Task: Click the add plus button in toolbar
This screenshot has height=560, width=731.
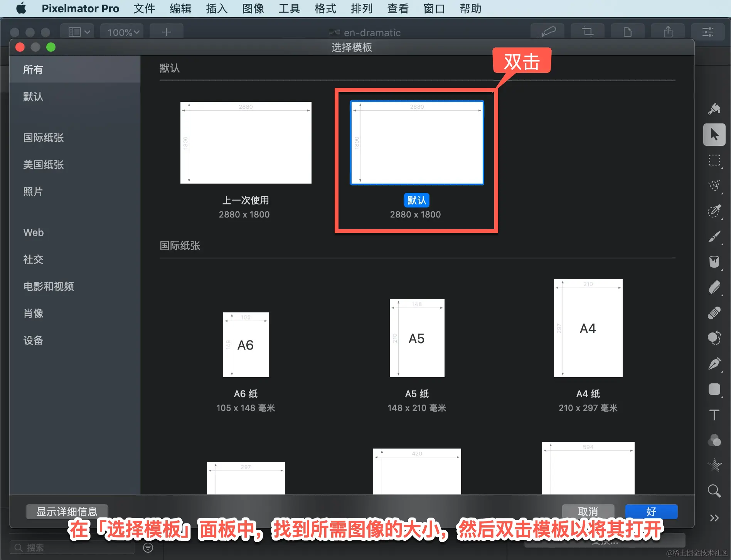Action: [x=166, y=32]
